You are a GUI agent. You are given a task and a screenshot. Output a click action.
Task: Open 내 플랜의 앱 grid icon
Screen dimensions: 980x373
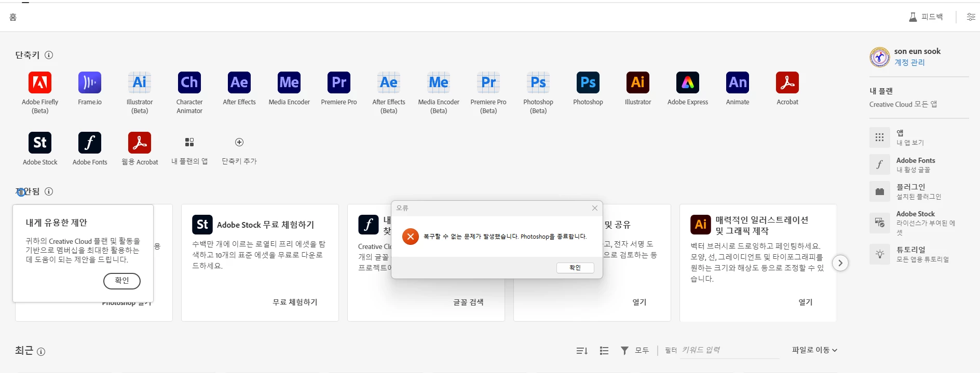[189, 142]
